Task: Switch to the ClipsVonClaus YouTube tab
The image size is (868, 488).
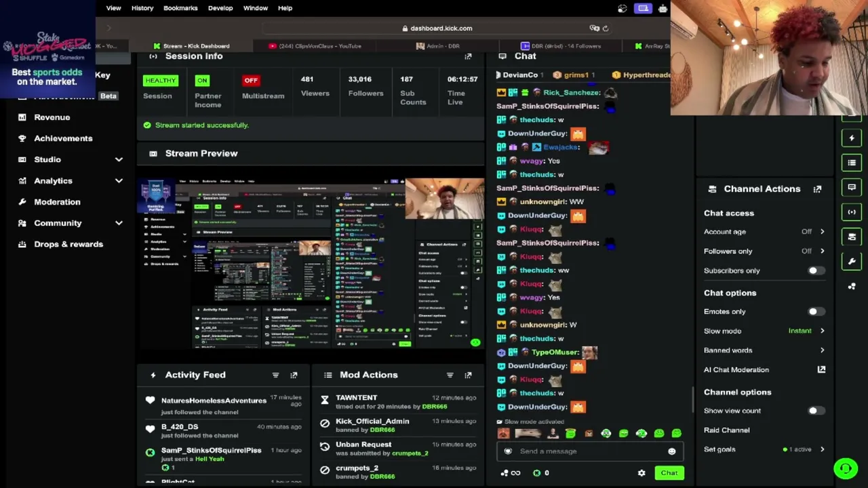Action: tap(315, 46)
